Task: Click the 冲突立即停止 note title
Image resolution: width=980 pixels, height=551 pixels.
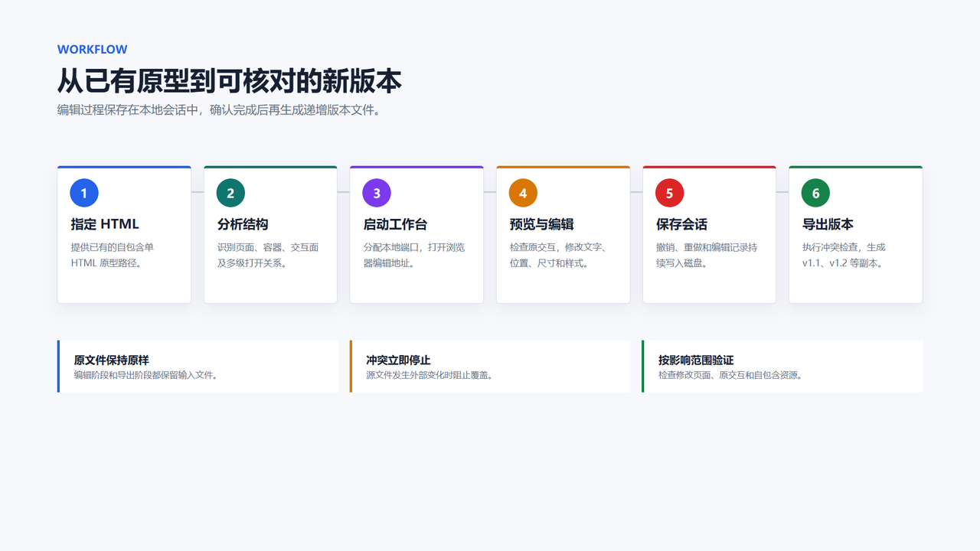Action: click(x=398, y=360)
